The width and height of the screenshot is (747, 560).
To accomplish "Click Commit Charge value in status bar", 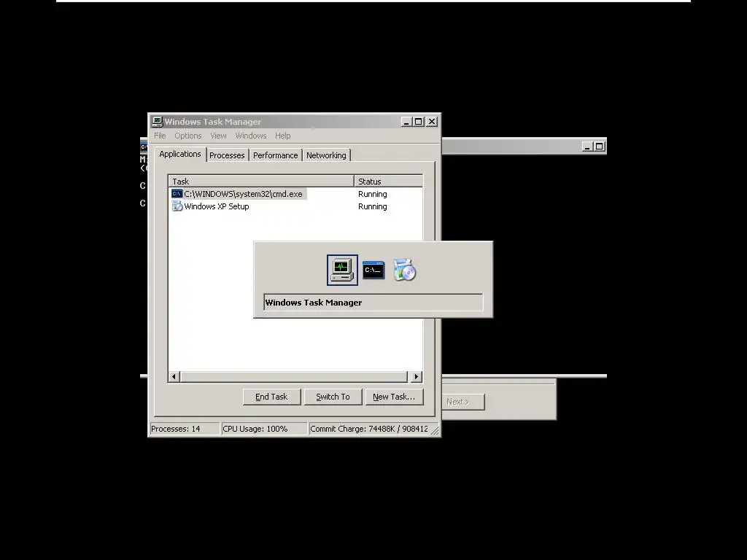I will [369, 429].
